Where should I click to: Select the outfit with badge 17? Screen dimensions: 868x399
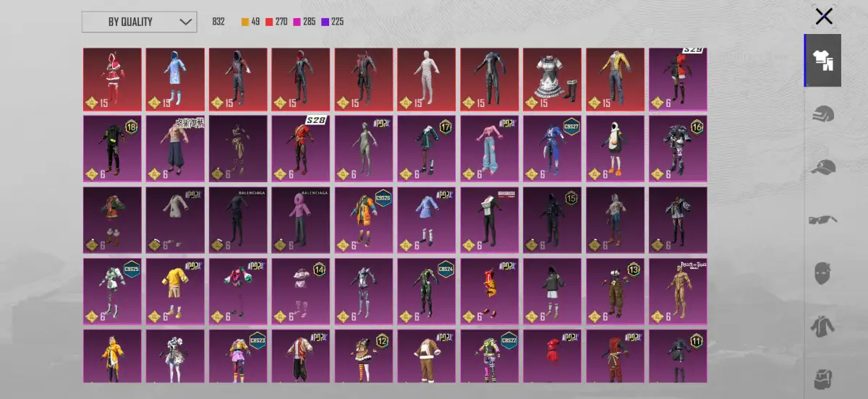coord(427,148)
